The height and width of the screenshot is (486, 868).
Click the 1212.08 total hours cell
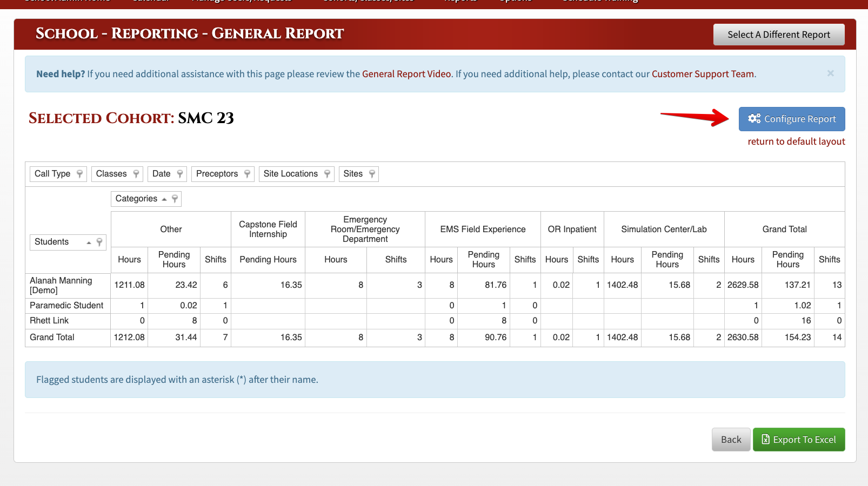129,337
